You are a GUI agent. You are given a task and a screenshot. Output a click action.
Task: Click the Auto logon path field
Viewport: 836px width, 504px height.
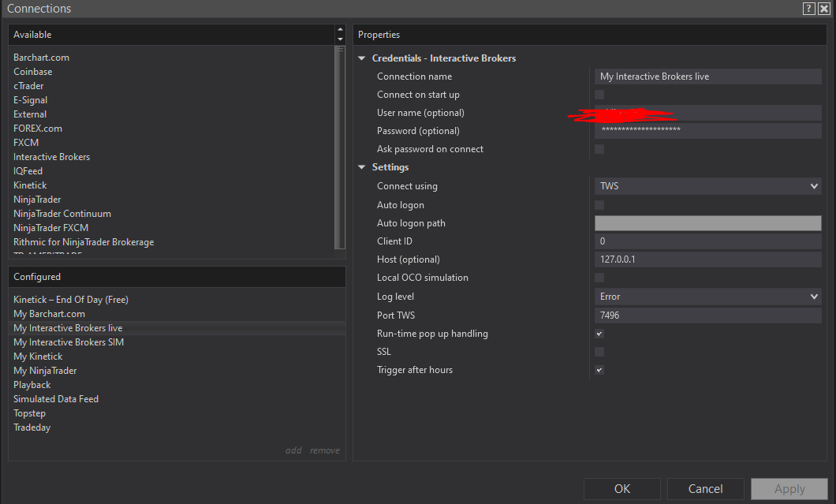click(x=708, y=223)
